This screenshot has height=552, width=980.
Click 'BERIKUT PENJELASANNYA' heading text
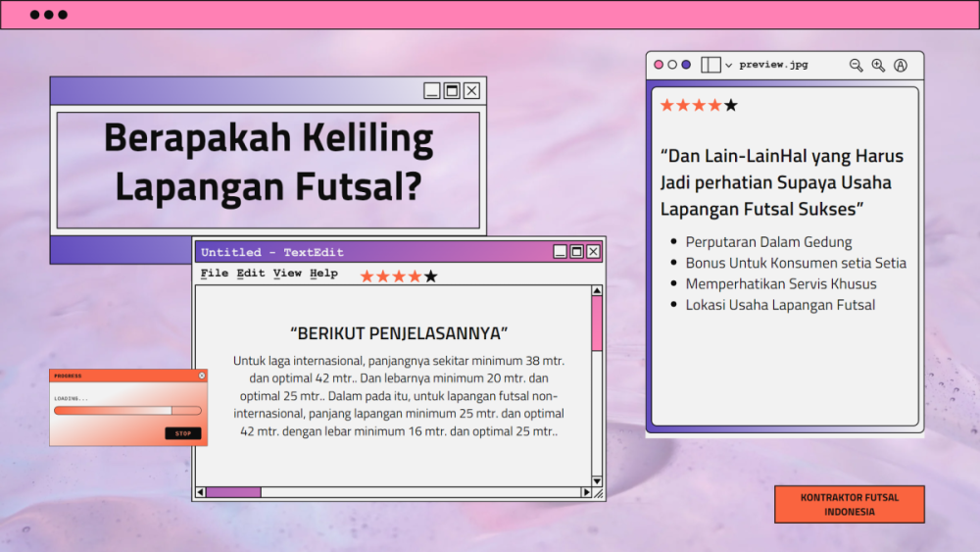click(399, 333)
